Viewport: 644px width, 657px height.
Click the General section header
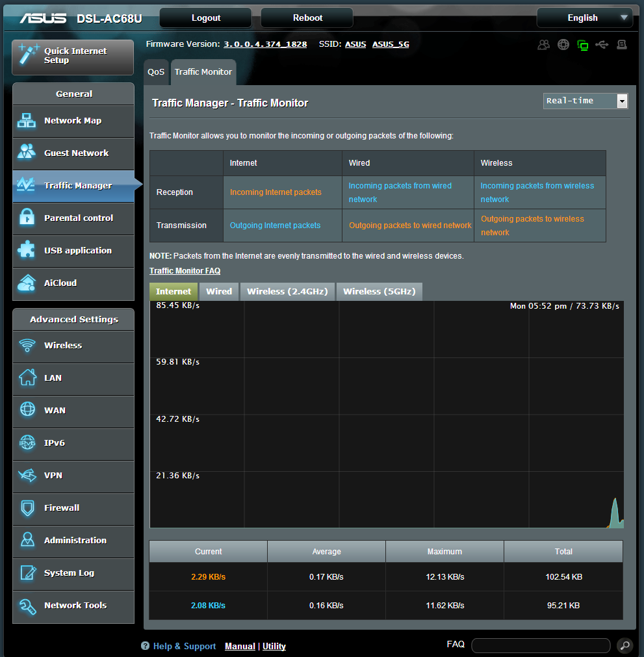[x=73, y=94]
